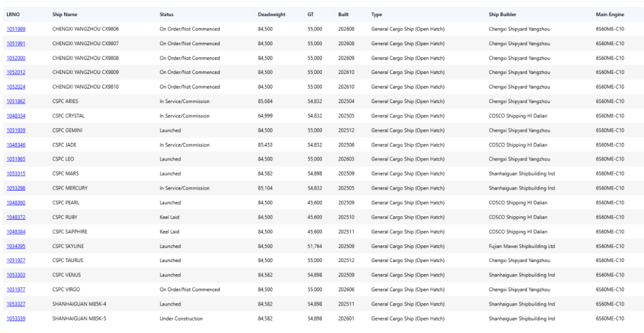
Task: Open LRNO link 1052000
Action: pos(16,58)
